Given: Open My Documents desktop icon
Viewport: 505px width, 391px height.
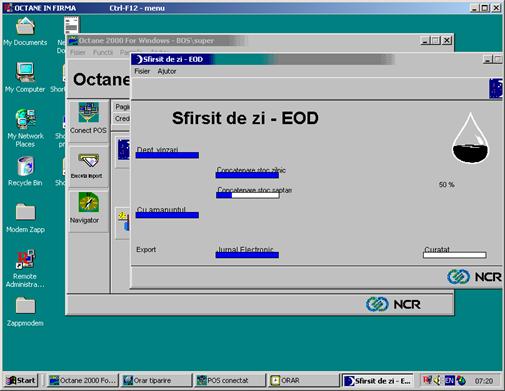Looking at the screenshot, I should pos(25,26).
